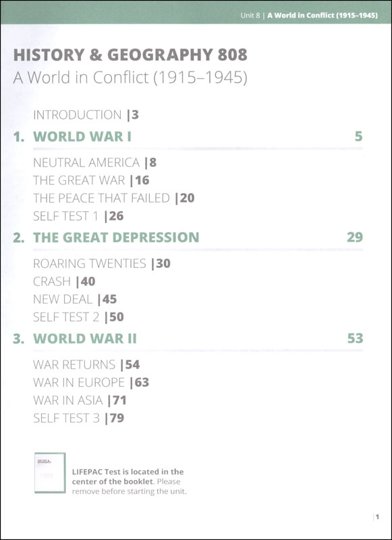Click page number 53 beside World War II

coord(355,339)
